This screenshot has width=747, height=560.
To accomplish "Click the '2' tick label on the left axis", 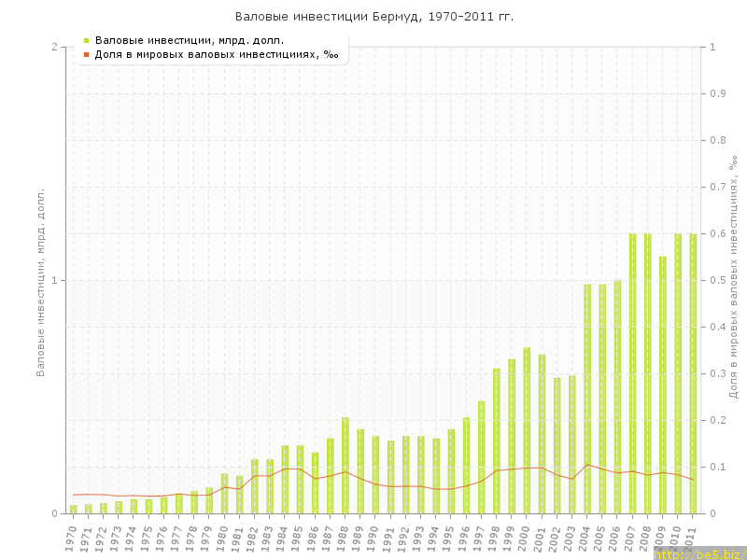I will coord(55,47).
